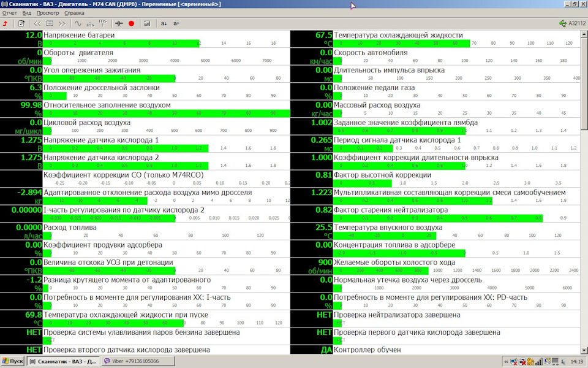
Task: Switch to Сканматик taskbar button
Action: tap(63, 361)
